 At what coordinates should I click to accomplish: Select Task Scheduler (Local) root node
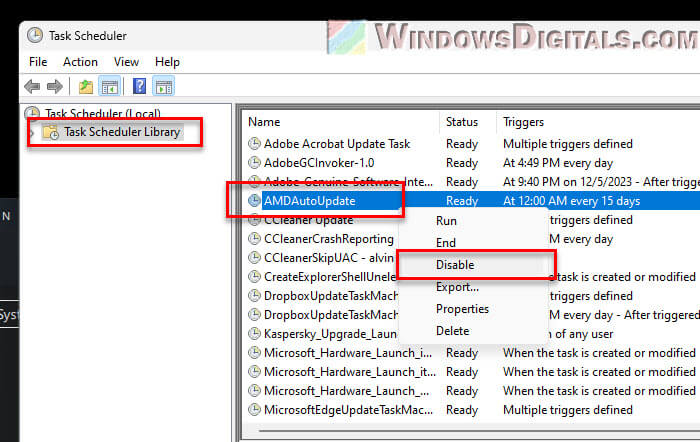(103, 113)
